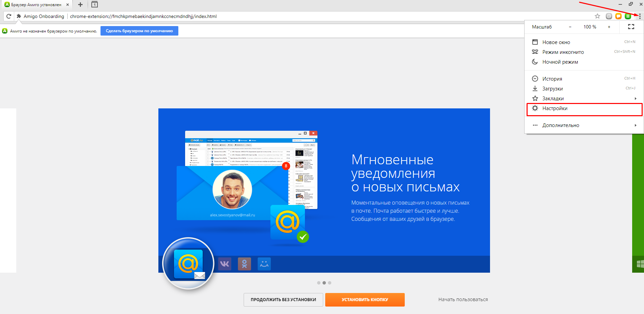Open the green list extension icon
Viewport: 644px width, 314px height.
pos(628,16)
